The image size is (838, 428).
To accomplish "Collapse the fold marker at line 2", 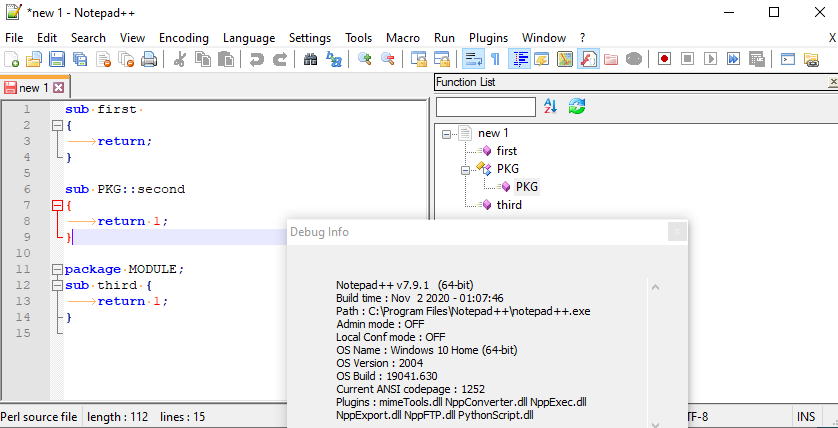I will (57, 126).
